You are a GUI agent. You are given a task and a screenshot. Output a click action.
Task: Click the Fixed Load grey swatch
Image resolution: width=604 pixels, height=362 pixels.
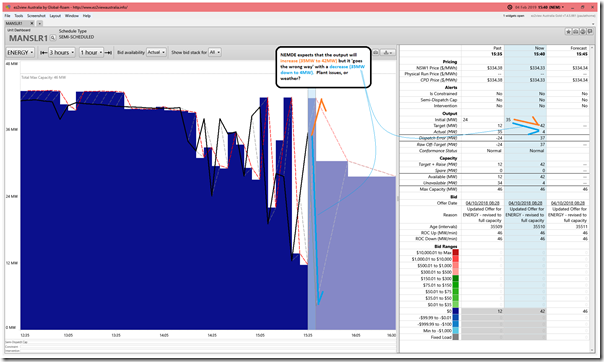click(x=456, y=337)
